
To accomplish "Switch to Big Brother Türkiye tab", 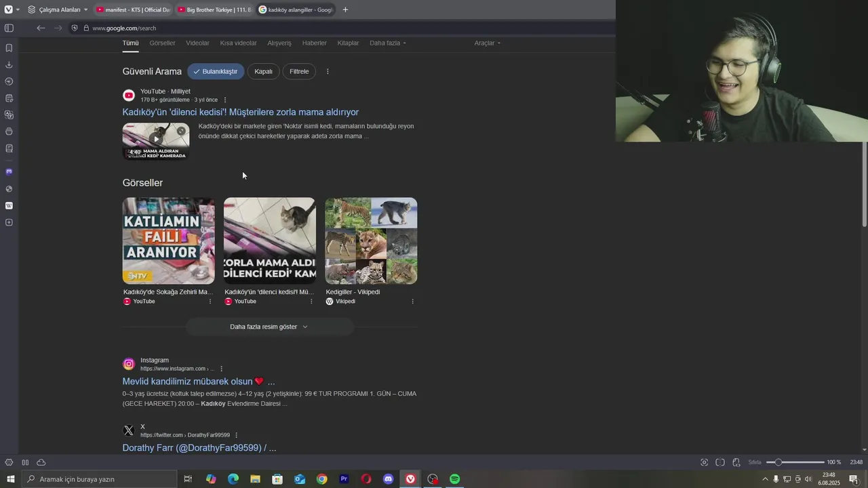I will click(x=214, y=9).
